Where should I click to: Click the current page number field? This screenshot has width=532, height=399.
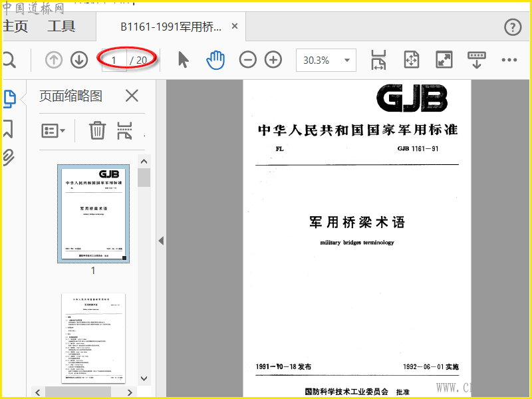[x=114, y=60]
